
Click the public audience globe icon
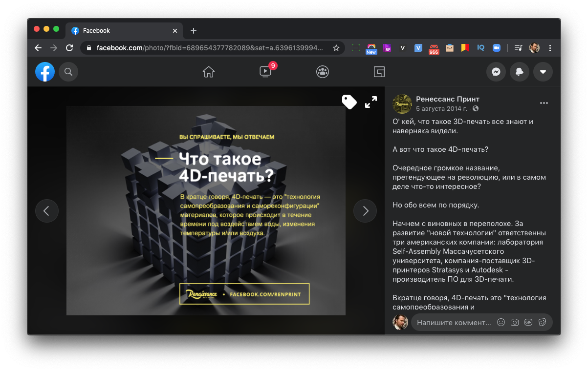[476, 108]
